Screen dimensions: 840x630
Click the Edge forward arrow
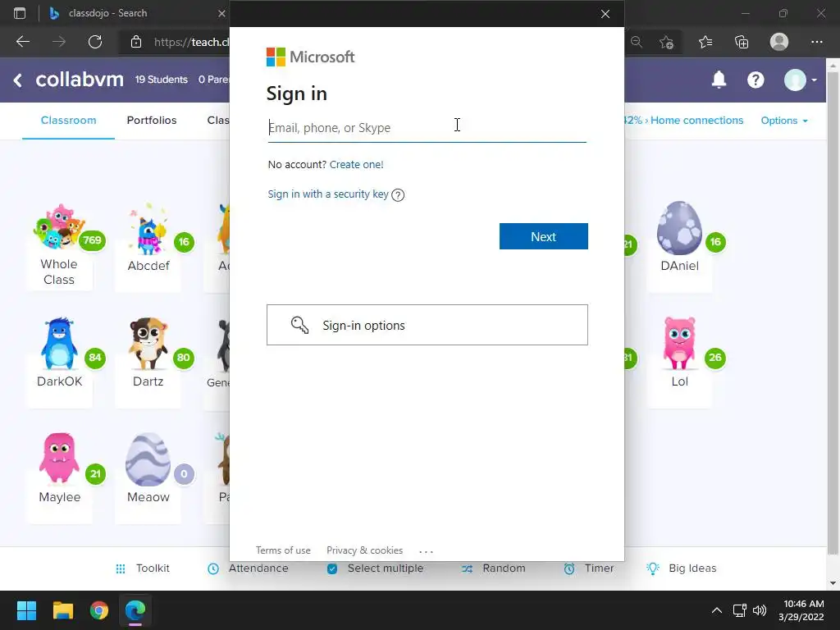[59, 42]
